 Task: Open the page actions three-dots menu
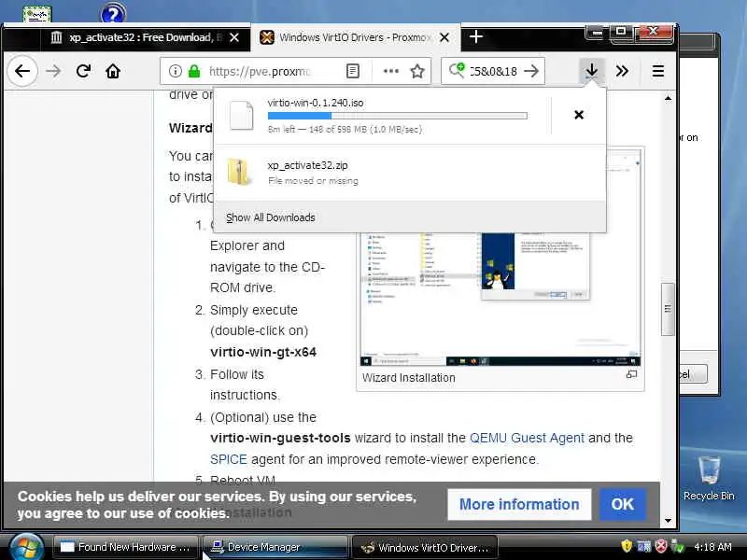[390, 72]
